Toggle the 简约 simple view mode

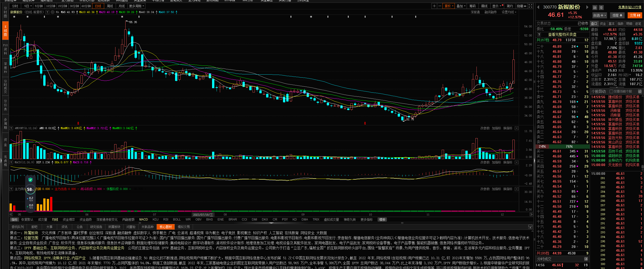click(x=510, y=6)
